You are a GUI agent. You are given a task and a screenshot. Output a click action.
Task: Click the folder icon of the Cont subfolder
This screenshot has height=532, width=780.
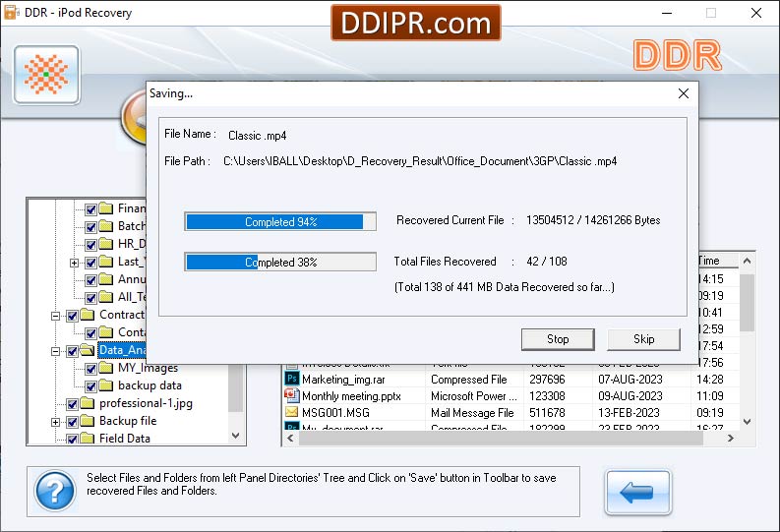coord(105,332)
